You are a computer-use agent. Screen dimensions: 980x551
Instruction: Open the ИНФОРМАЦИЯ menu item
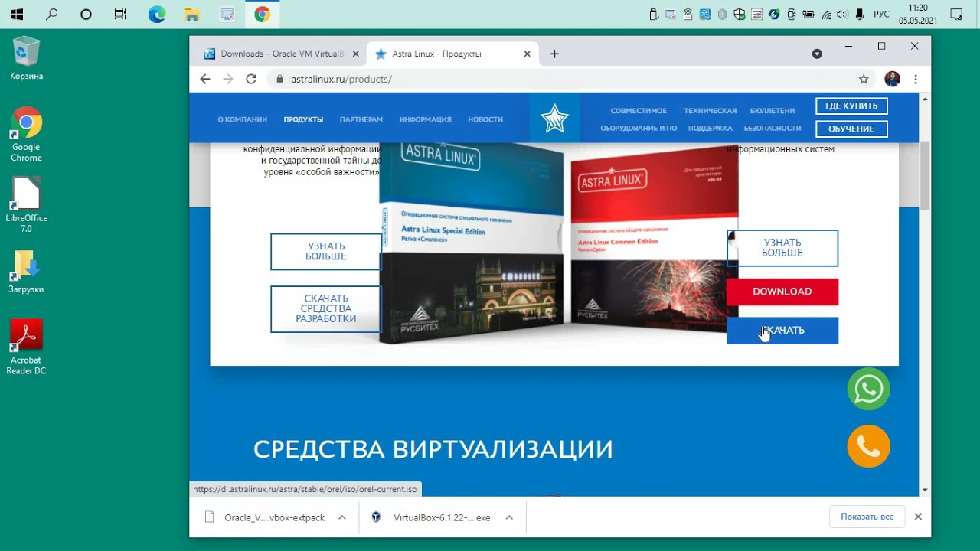click(425, 119)
